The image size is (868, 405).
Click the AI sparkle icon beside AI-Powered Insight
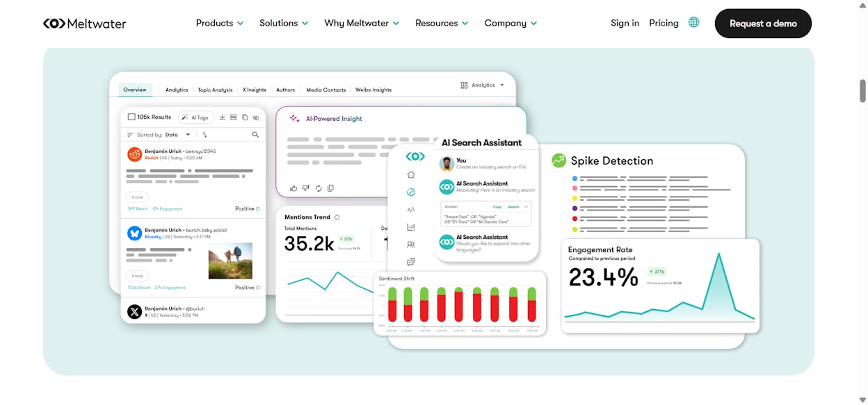(x=294, y=119)
